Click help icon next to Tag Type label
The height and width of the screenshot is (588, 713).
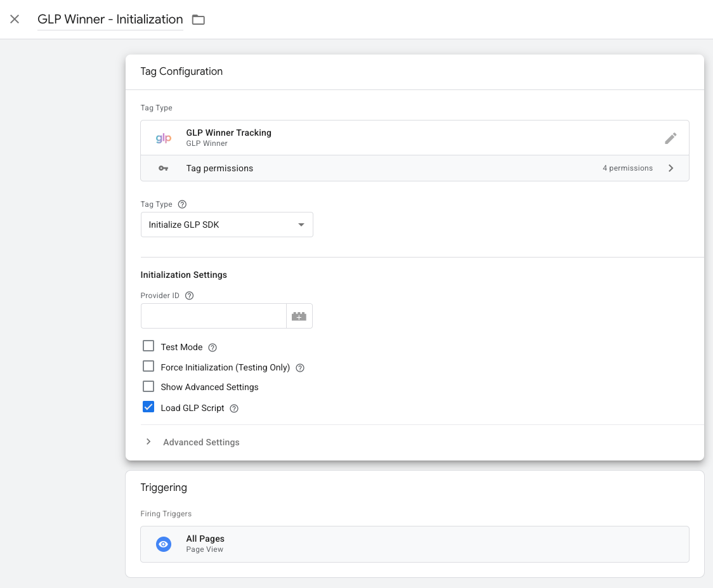[183, 204]
